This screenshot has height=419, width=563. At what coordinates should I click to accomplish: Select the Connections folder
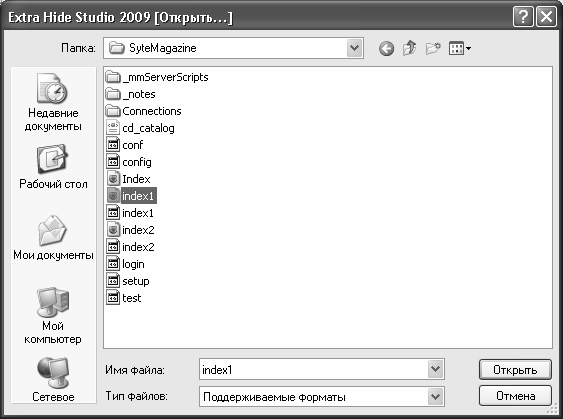tap(144, 111)
